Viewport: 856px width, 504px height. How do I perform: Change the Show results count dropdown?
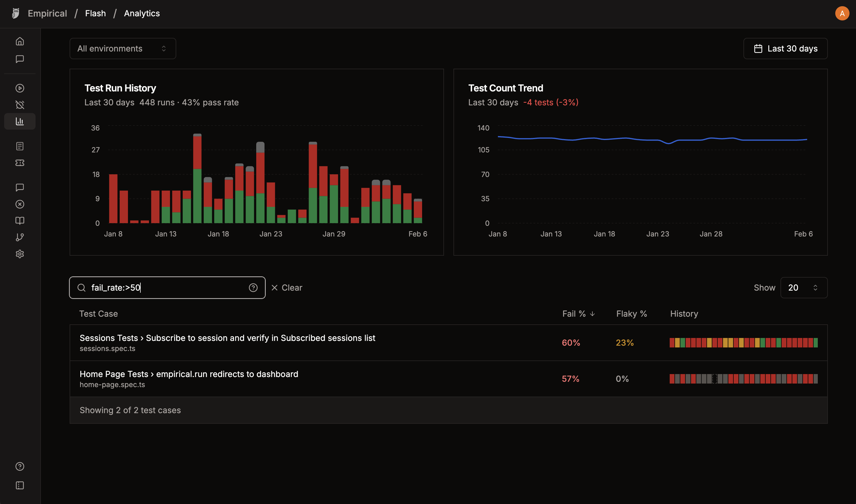[803, 287]
